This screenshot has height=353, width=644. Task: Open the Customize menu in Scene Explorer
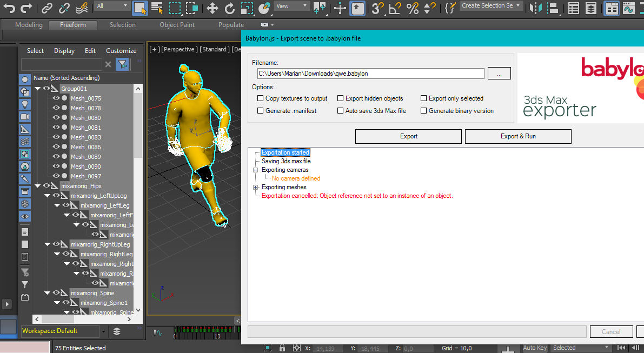(x=121, y=51)
